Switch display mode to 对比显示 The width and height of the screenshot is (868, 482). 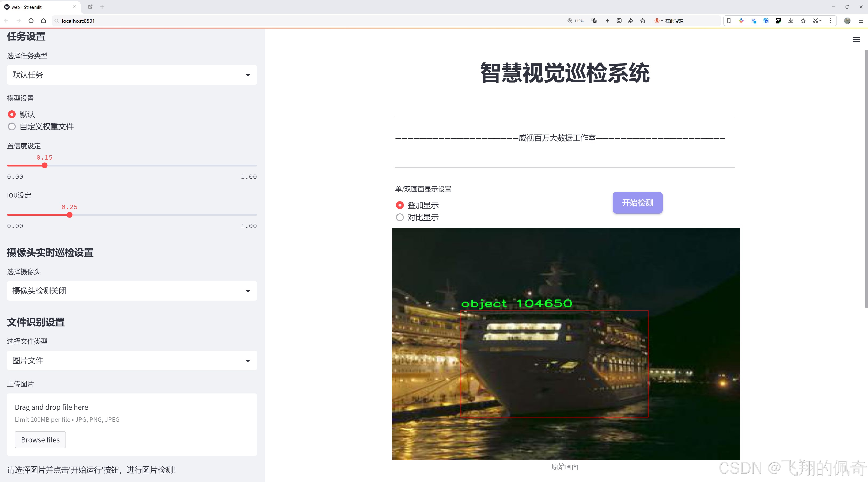click(x=400, y=217)
